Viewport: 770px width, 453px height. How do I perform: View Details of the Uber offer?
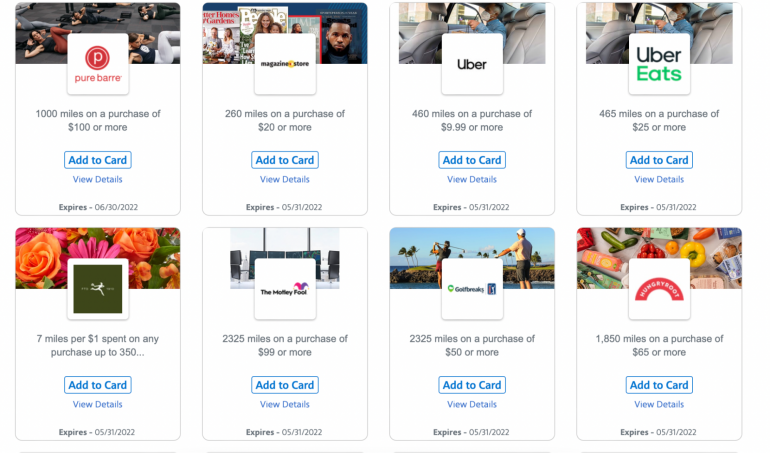[x=472, y=180]
